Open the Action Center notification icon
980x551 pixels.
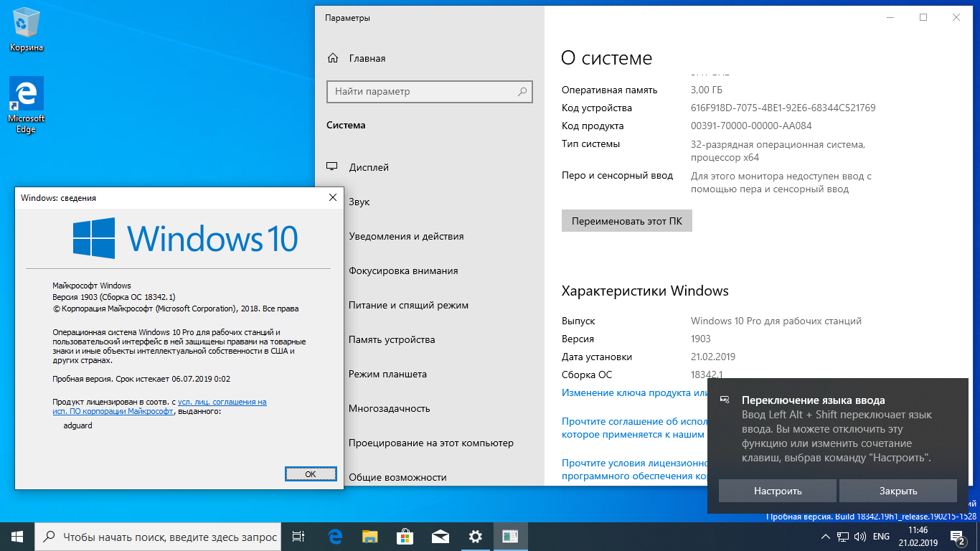tap(957, 536)
